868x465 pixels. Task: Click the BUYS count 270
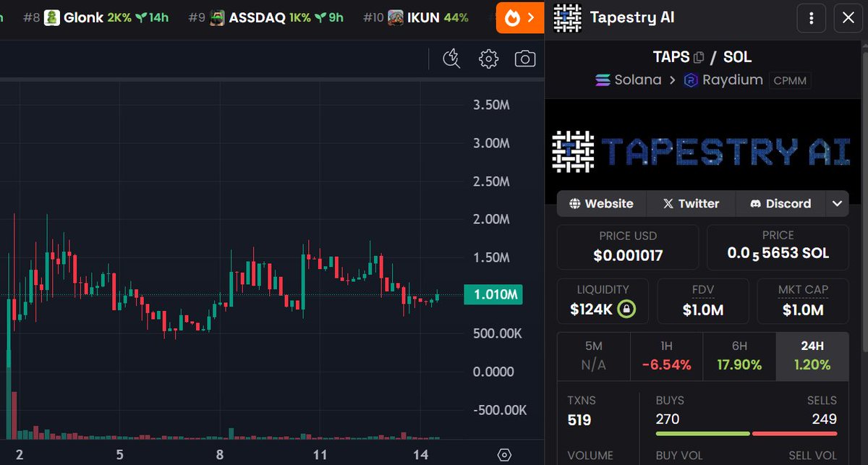click(x=667, y=419)
